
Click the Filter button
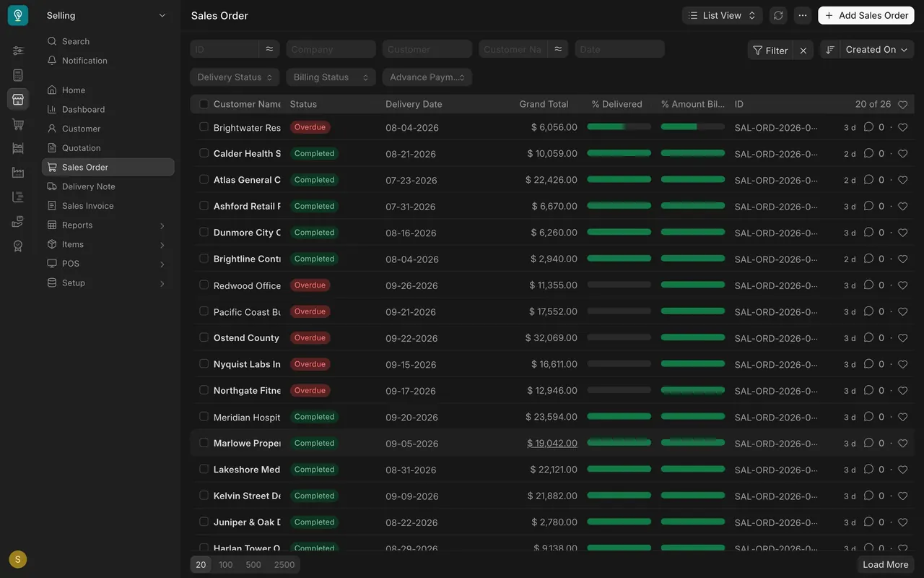coord(770,50)
